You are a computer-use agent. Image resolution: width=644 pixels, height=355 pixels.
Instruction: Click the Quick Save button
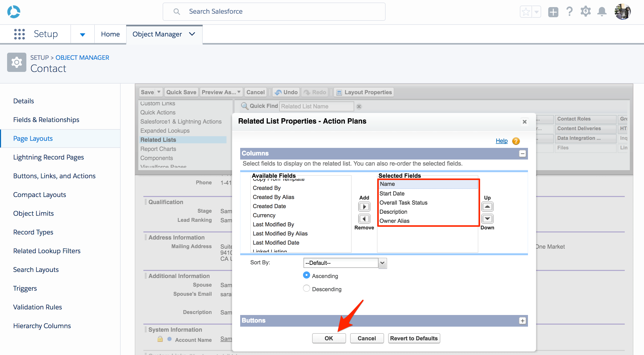181,92
